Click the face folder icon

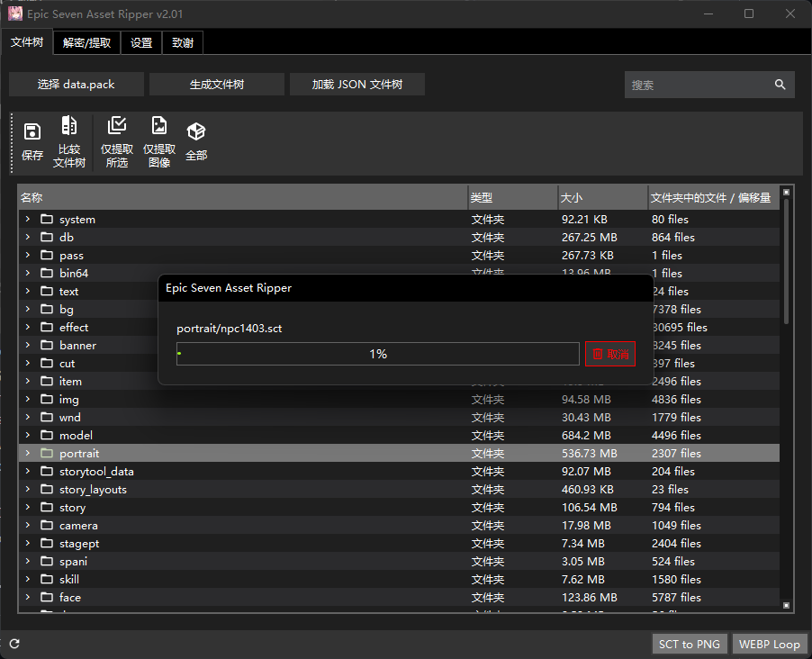click(x=47, y=597)
